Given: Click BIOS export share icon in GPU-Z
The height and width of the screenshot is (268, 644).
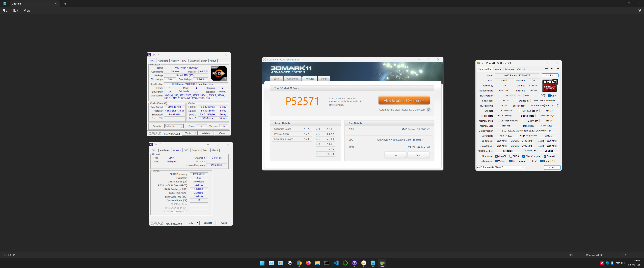Looking at the screenshot, I should tap(543, 95).
